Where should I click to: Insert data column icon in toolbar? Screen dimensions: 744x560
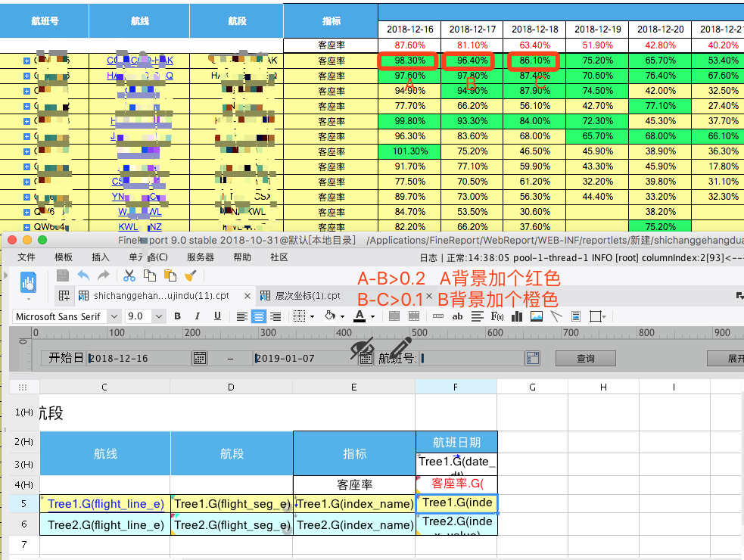(x=438, y=316)
